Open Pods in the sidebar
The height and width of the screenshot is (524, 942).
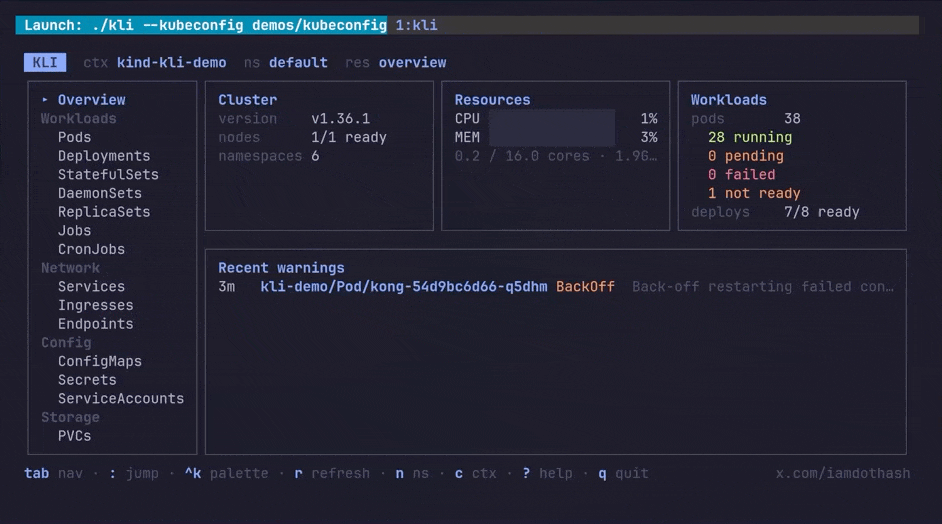point(74,137)
